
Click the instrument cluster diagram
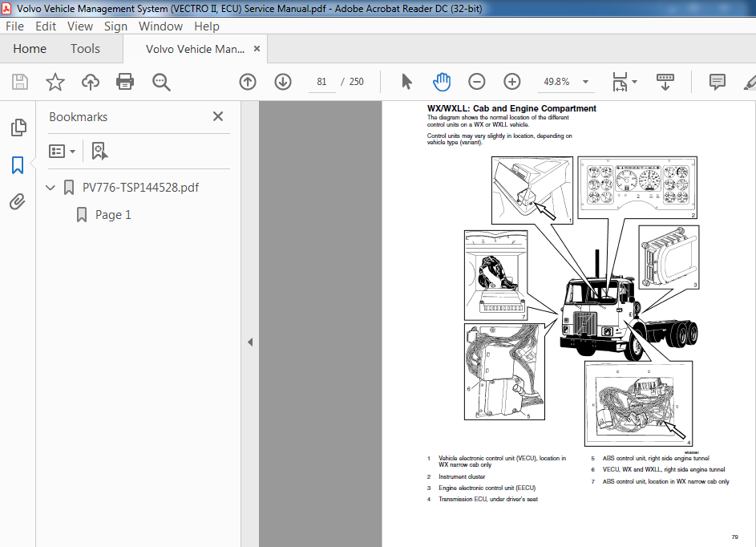point(637,187)
